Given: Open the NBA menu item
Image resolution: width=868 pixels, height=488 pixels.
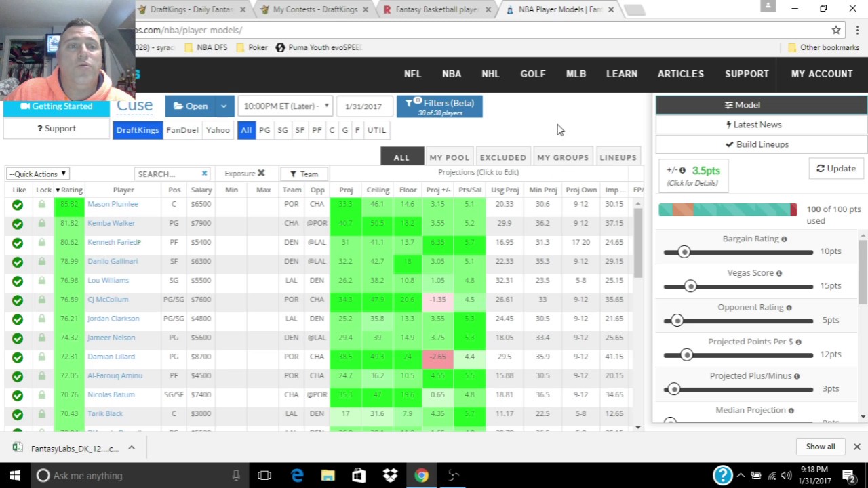Looking at the screenshot, I should click(x=452, y=74).
